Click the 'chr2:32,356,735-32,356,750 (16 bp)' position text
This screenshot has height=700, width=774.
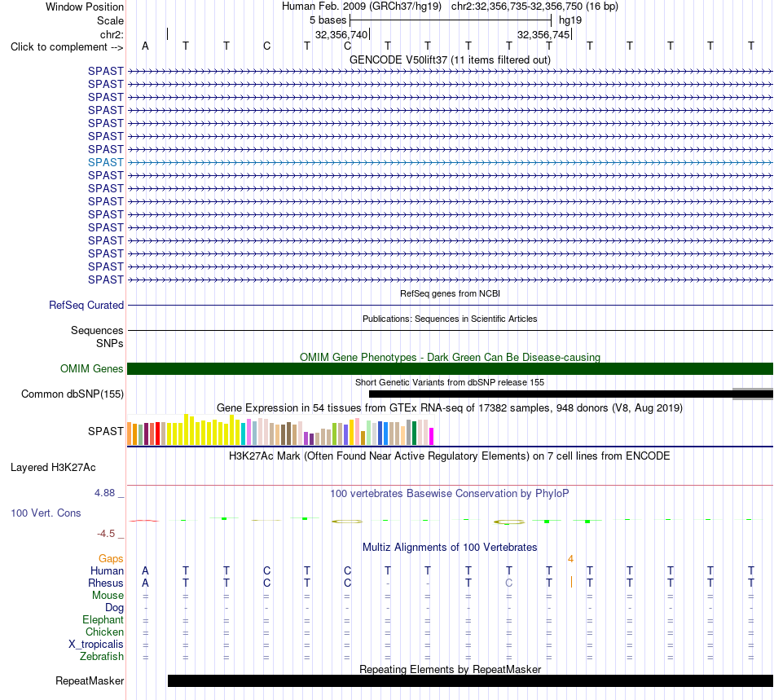534,7
